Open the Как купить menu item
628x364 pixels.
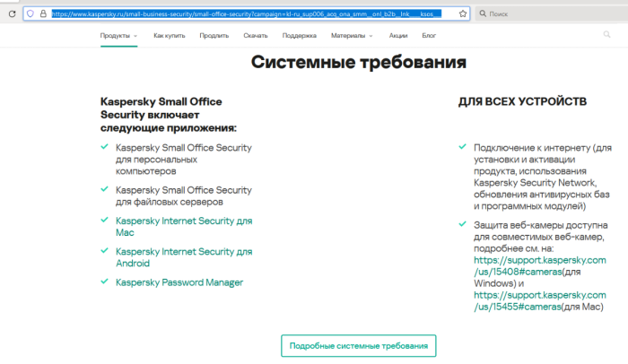pos(169,36)
